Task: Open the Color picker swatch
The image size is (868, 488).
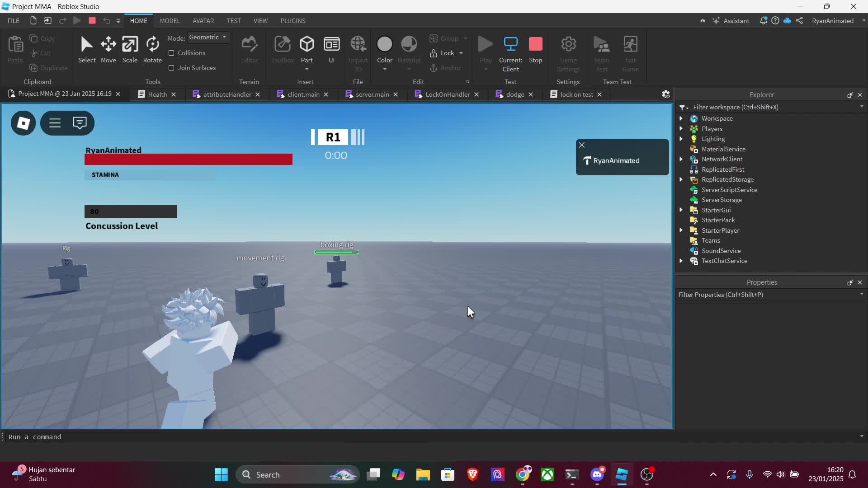Action: 385,44
